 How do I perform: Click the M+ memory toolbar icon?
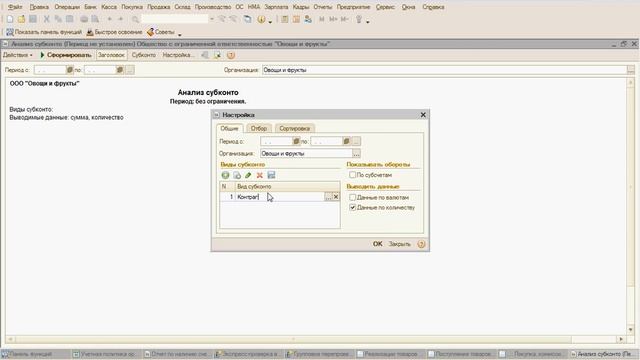click(x=333, y=19)
